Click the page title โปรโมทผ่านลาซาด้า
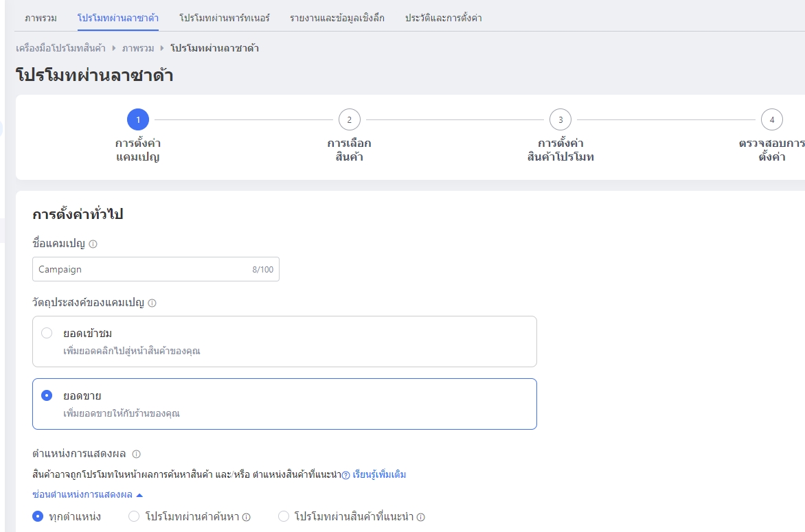805x532 pixels. click(95, 76)
